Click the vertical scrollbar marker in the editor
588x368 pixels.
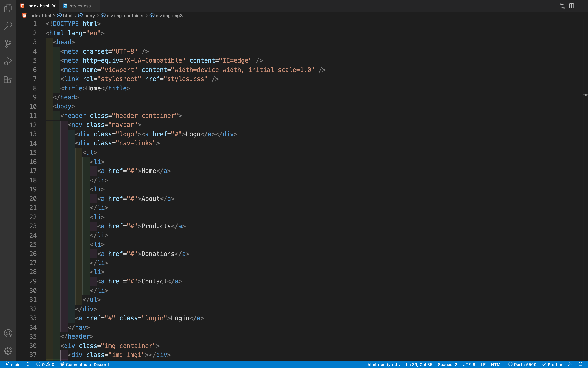pos(585,95)
